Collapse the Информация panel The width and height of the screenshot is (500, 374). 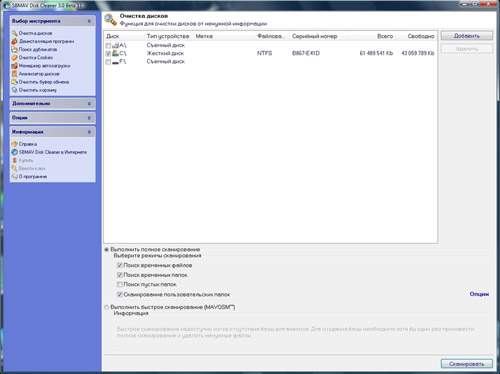[89, 132]
